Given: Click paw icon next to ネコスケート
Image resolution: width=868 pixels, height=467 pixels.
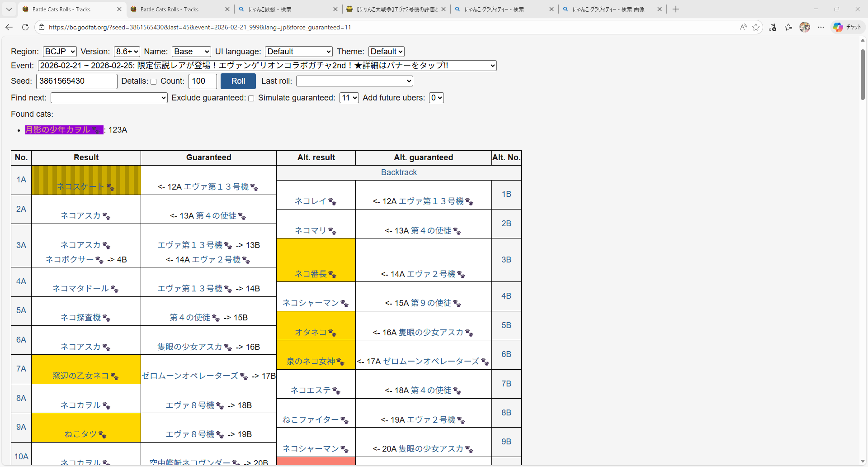Looking at the screenshot, I should [110, 187].
